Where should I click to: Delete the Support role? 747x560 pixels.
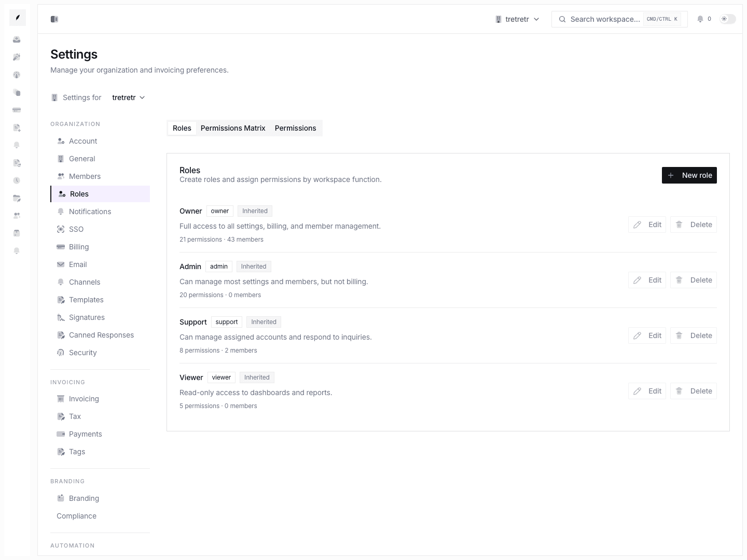coord(694,335)
